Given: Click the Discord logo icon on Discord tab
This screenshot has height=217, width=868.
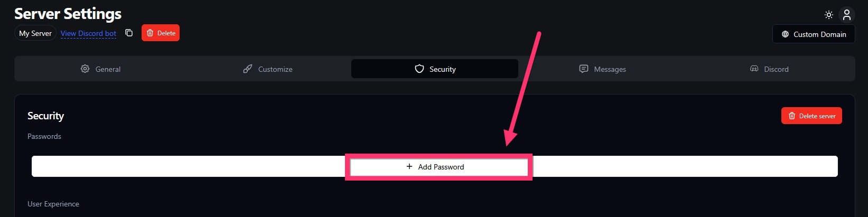Looking at the screenshot, I should tap(754, 69).
